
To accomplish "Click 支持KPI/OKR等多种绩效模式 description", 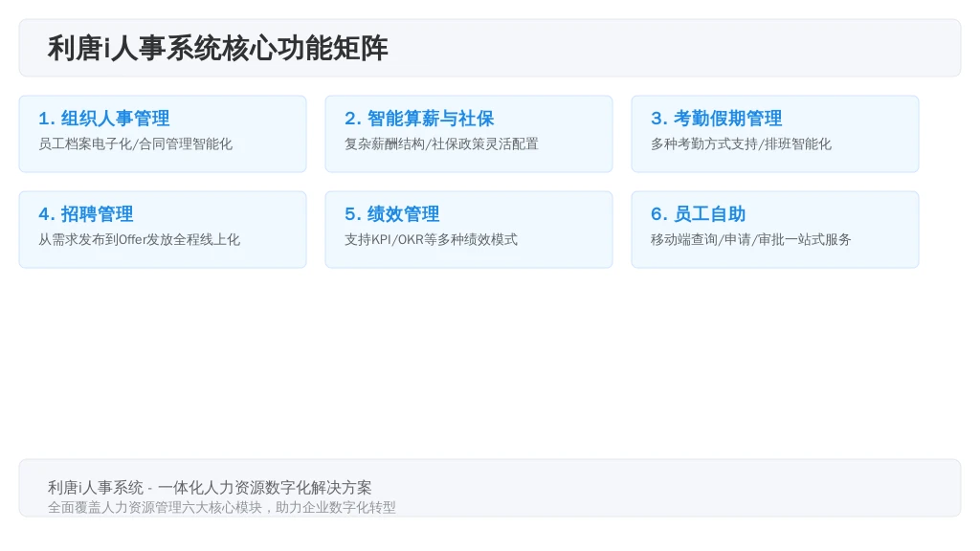I will coord(431,240).
